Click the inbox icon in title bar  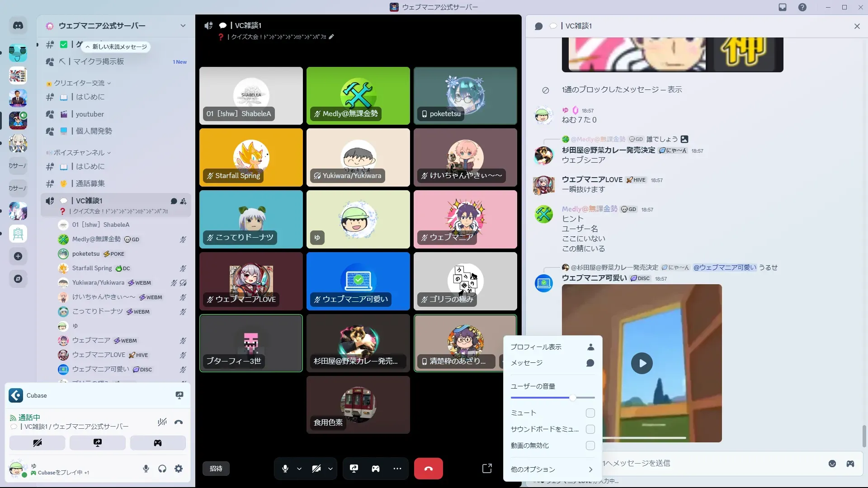coord(783,7)
